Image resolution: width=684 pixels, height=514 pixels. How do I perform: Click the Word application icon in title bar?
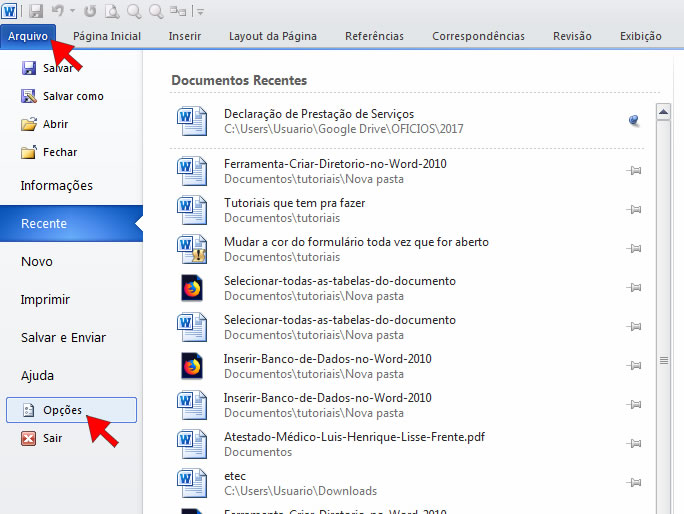pos(9,11)
